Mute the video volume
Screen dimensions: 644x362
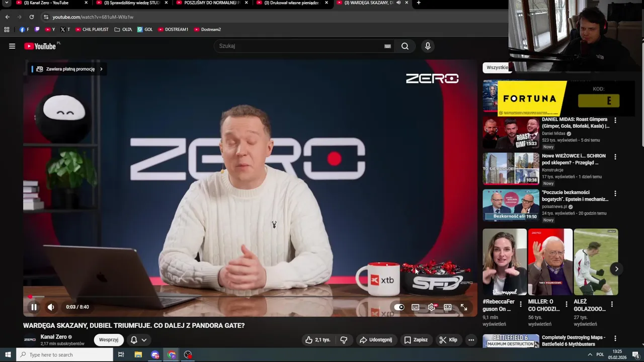pos(51,307)
